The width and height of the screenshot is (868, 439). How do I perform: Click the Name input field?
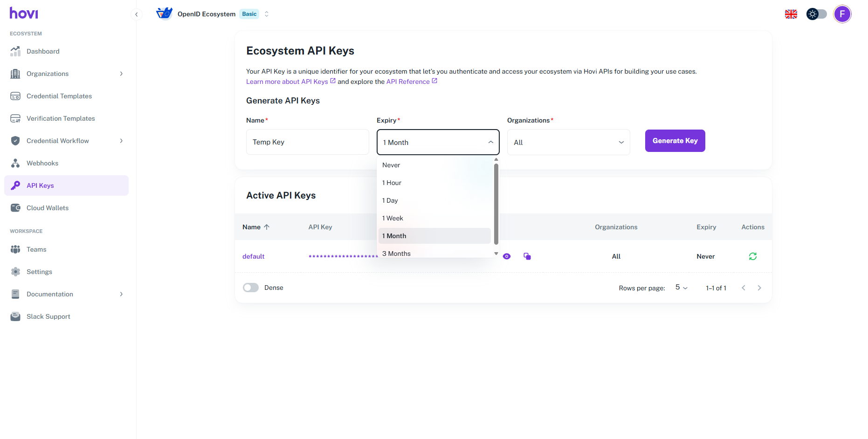click(307, 142)
